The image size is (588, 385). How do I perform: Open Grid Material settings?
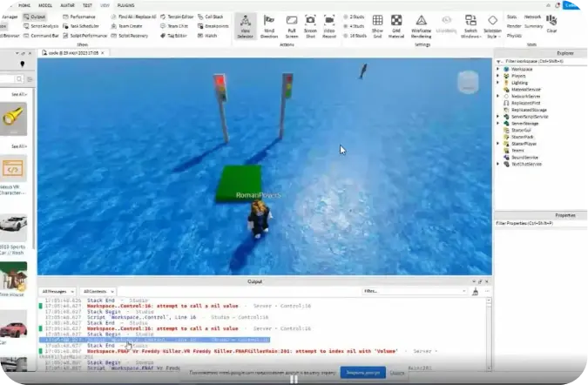pyautogui.click(x=396, y=26)
